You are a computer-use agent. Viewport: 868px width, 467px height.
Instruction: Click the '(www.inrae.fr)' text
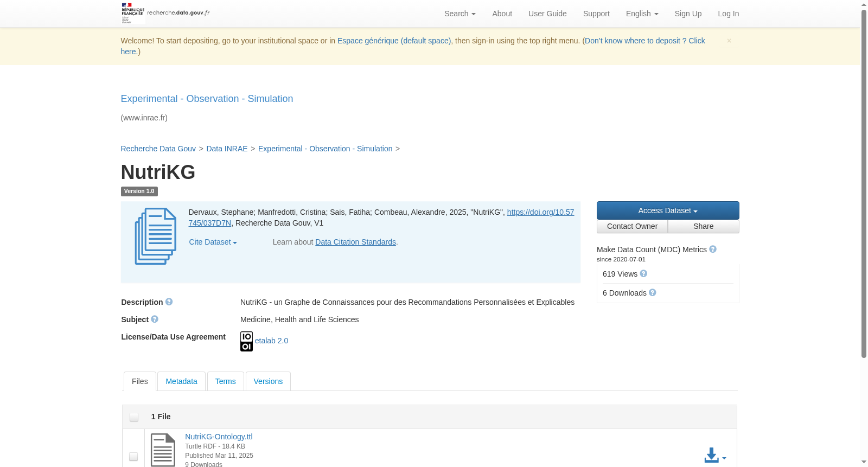(144, 118)
